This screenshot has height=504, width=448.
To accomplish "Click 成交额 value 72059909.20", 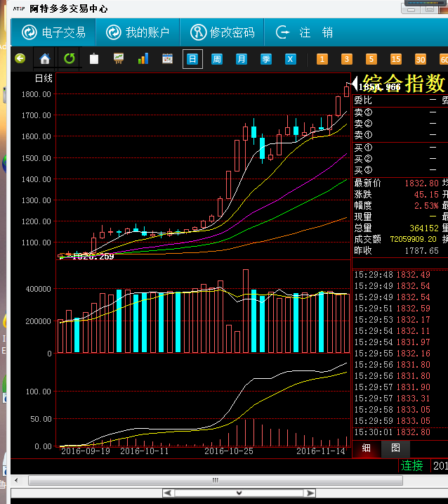I will 413,240.
